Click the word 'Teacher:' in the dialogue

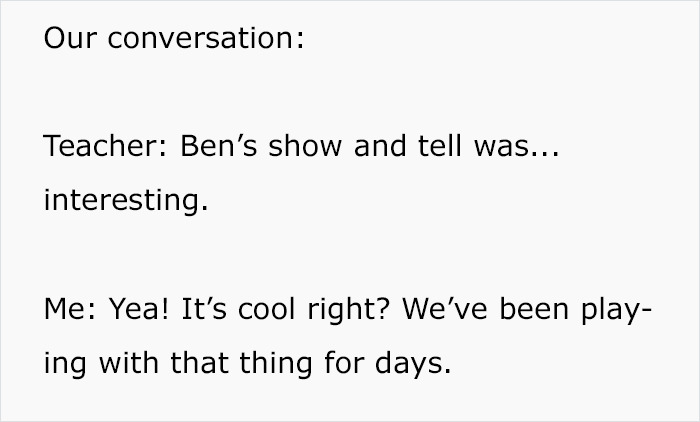(x=105, y=146)
